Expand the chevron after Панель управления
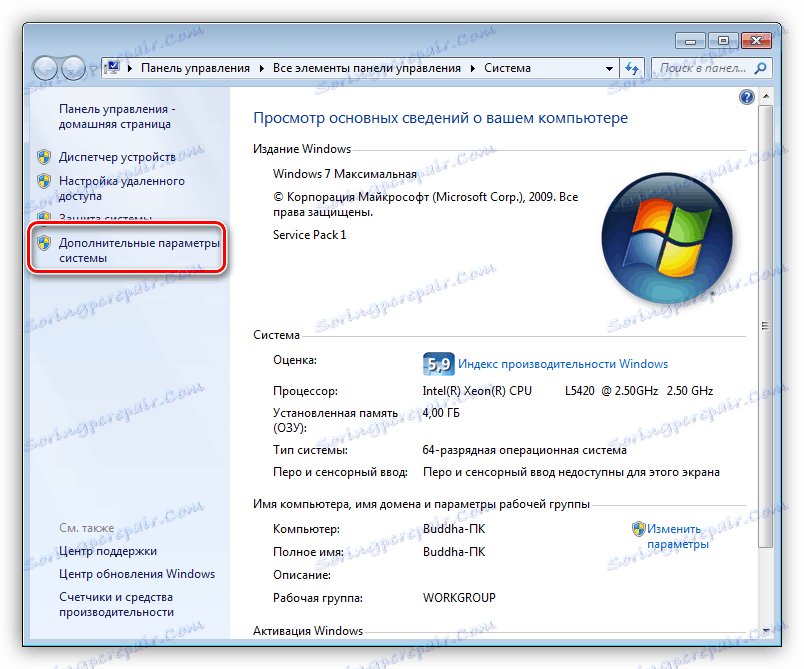 264,68
